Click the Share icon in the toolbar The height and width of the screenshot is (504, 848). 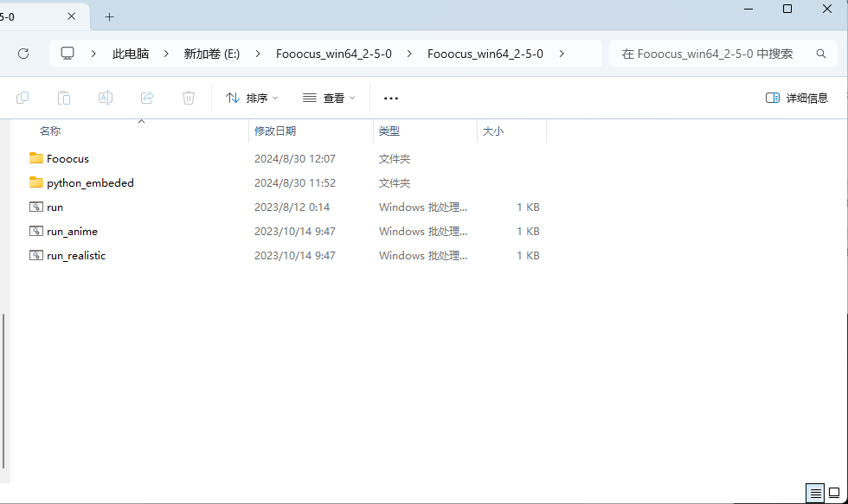147,98
